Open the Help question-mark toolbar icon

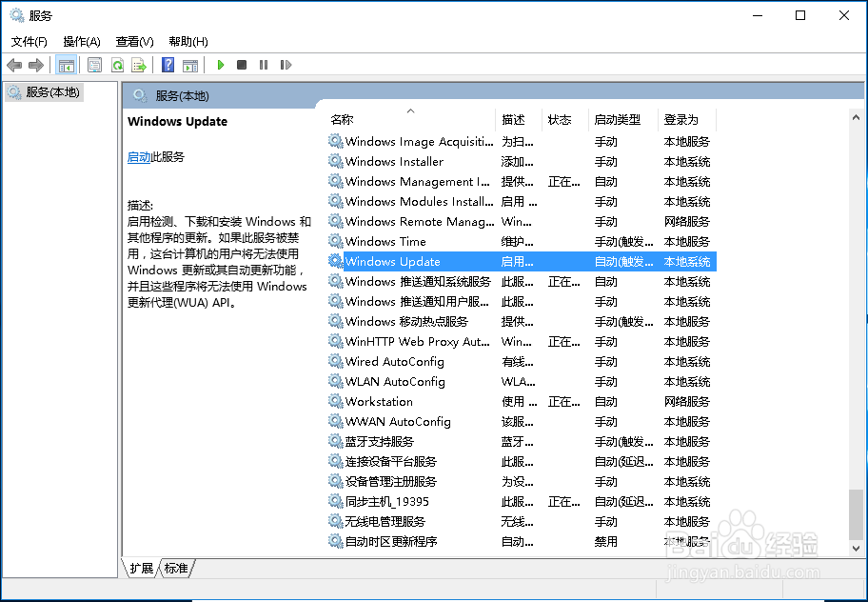(168, 66)
